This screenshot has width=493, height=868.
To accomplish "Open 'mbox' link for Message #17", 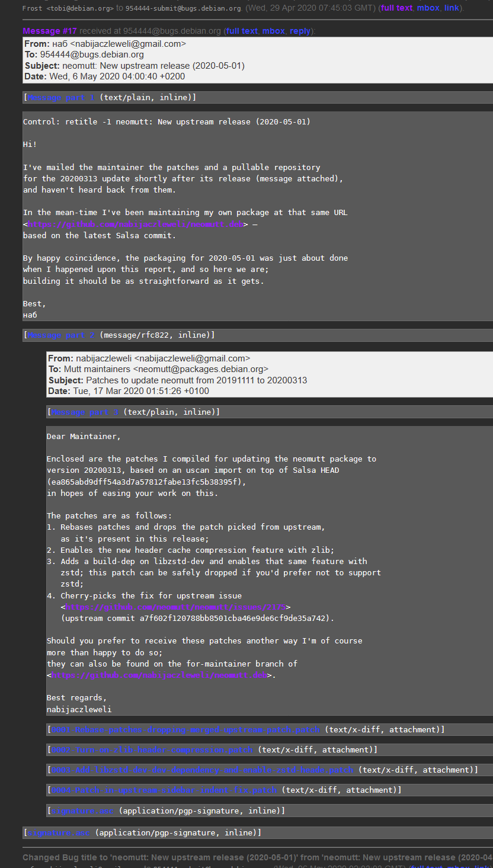I will click(273, 31).
